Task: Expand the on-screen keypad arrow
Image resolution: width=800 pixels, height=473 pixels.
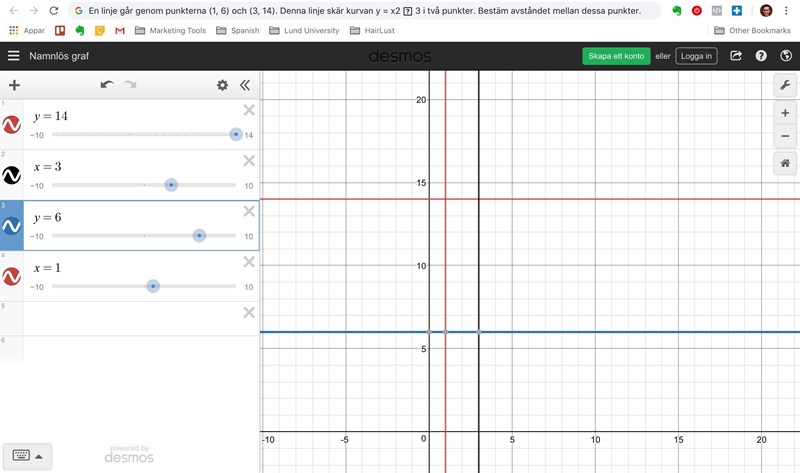Action: (x=39, y=456)
